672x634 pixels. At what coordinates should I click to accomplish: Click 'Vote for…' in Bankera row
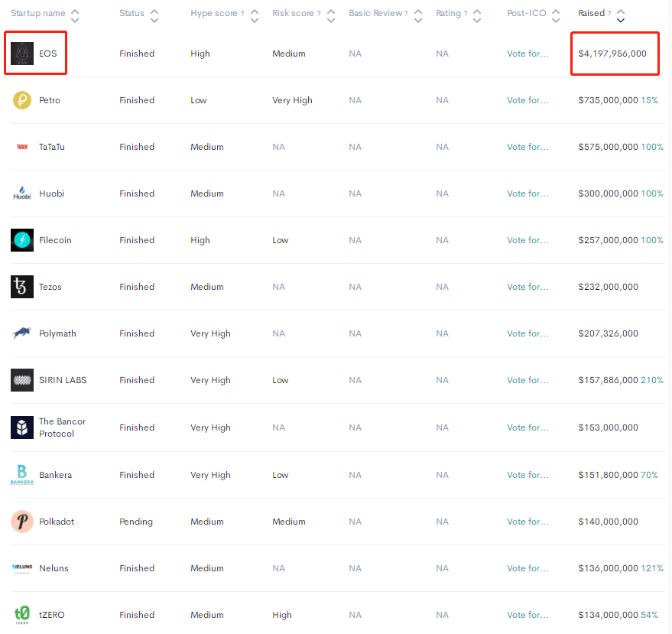click(x=528, y=475)
